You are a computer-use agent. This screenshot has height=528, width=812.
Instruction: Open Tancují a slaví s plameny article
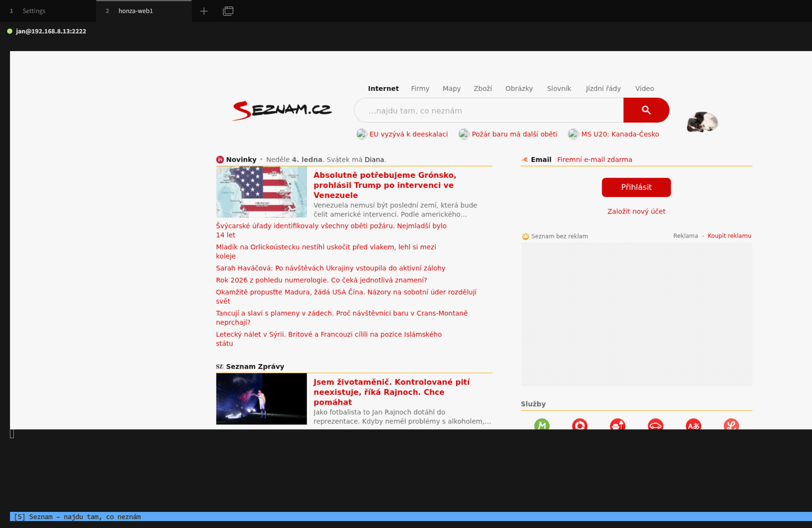(x=342, y=318)
